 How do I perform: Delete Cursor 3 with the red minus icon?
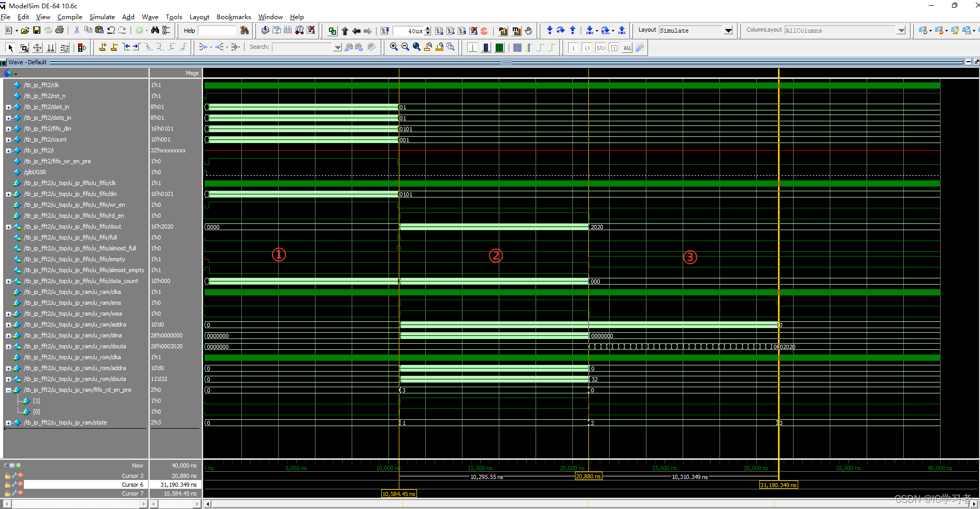click(x=21, y=475)
